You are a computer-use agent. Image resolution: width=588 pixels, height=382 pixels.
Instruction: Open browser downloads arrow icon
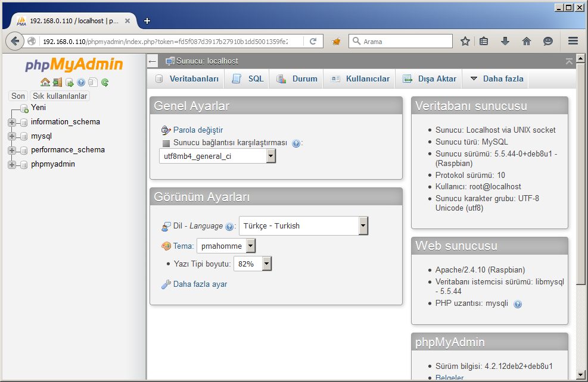point(505,41)
